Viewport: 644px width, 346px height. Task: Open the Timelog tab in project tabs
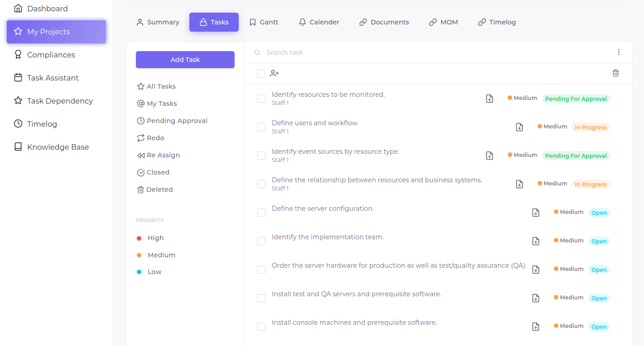click(497, 22)
